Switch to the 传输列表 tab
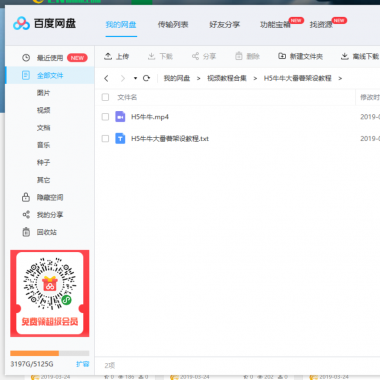The image size is (380, 380). pos(173,25)
